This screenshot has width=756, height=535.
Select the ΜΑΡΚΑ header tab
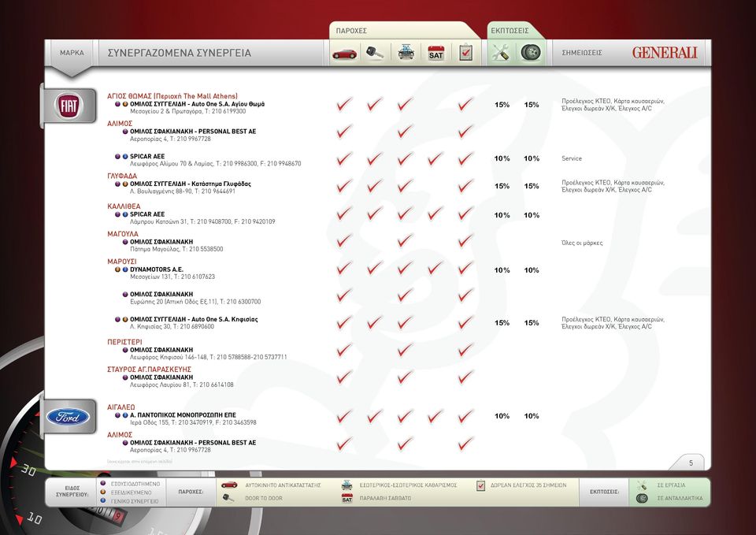[x=72, y=53]
